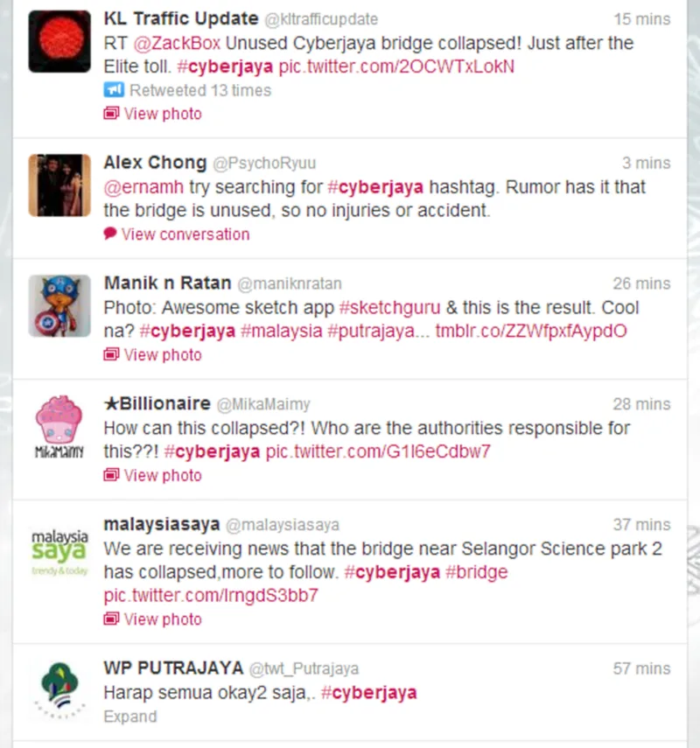Click photo icon under Manik n Ratan tweet
The height and width of the screenshot is (748, 700).
click(111, 354)
